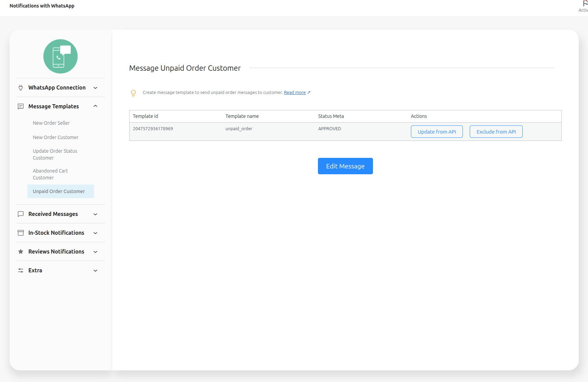Expand the Extra section chevron
Image resolution: width=588 pixels, height=382 pixels.
(x=95, y=271)
